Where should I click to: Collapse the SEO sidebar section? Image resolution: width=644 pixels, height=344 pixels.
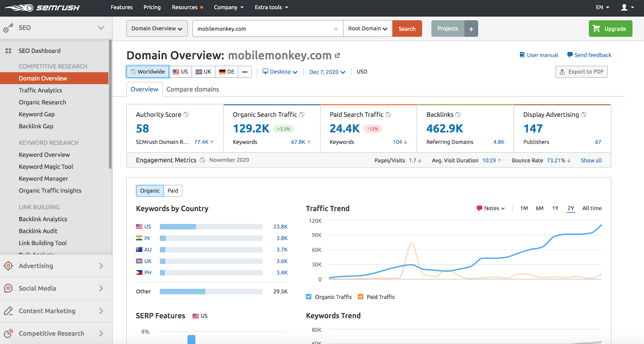(101, 28)
